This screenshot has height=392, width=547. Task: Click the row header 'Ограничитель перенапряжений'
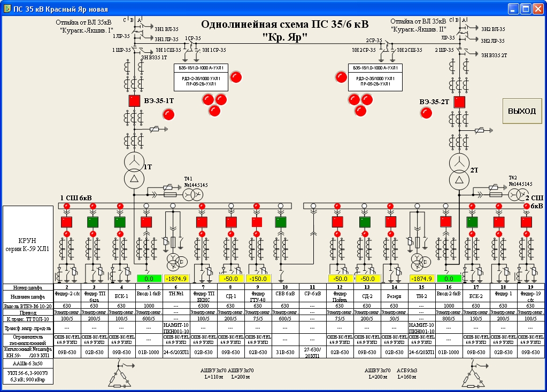click(x=28, y=340)
